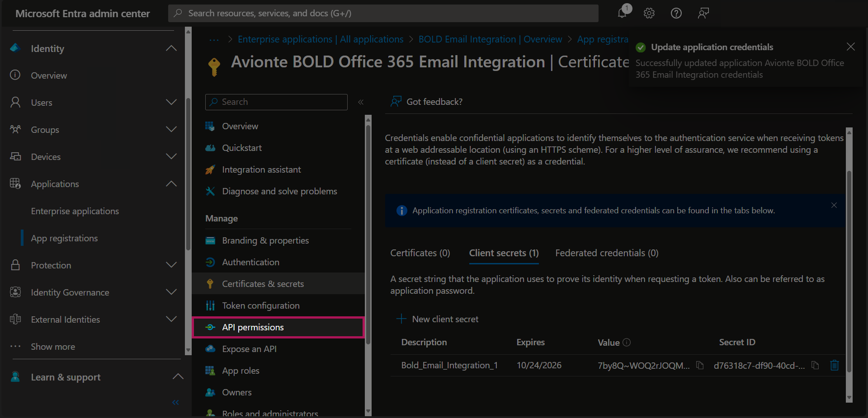Image resolution: width=868 pixels, height=418 pixels.
Task: Click the help question mark icon
Action: pyautogui.click(x=676, y=13)
